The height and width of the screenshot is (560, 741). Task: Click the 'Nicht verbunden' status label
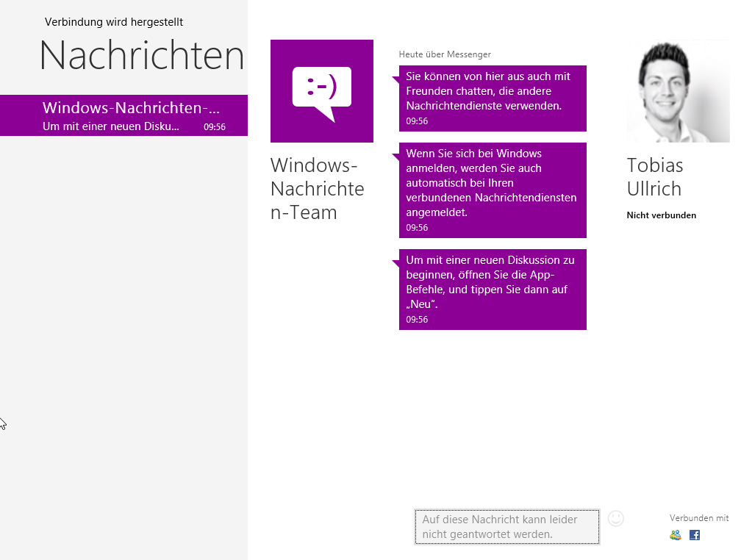(x=661, y=215)
